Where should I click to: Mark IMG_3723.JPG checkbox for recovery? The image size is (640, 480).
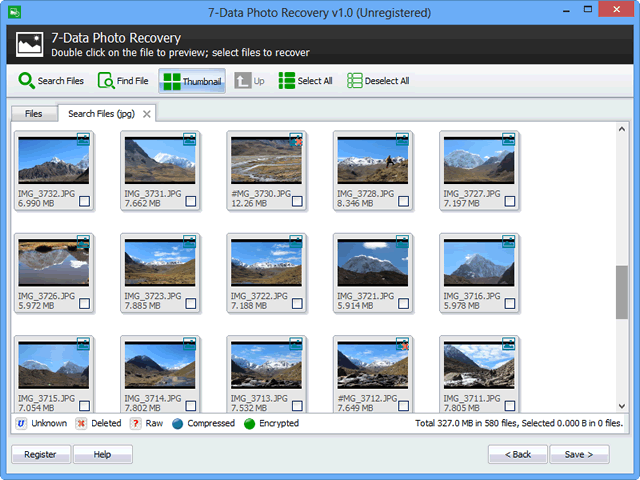tap(191, 304)
